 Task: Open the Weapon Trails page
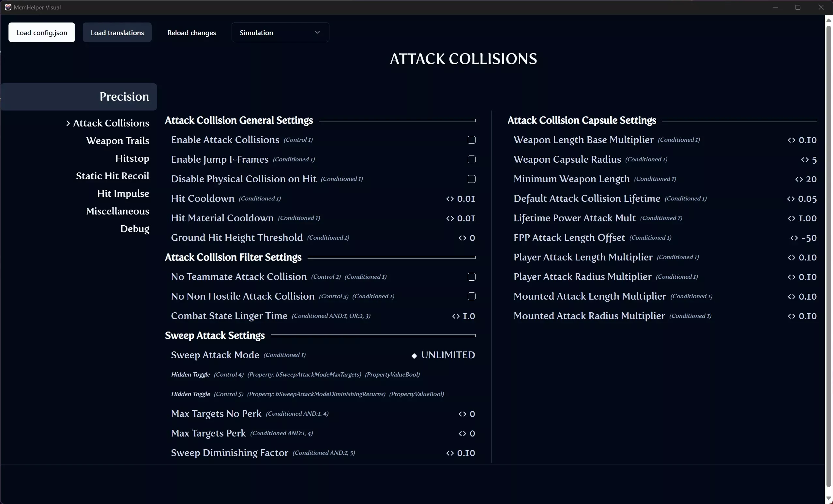pos(118,141)
